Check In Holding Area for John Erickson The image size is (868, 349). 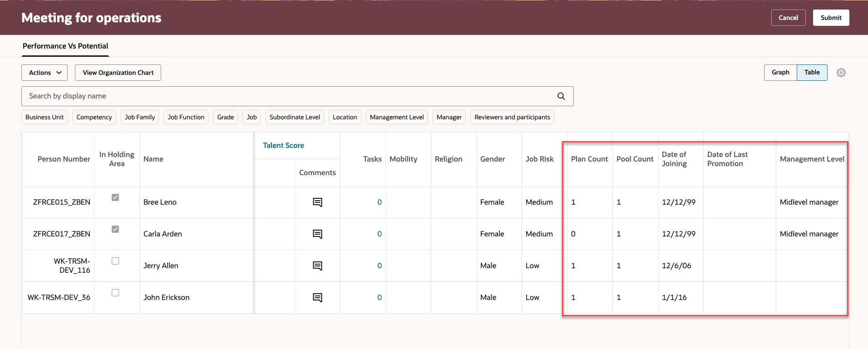[115, 293]
